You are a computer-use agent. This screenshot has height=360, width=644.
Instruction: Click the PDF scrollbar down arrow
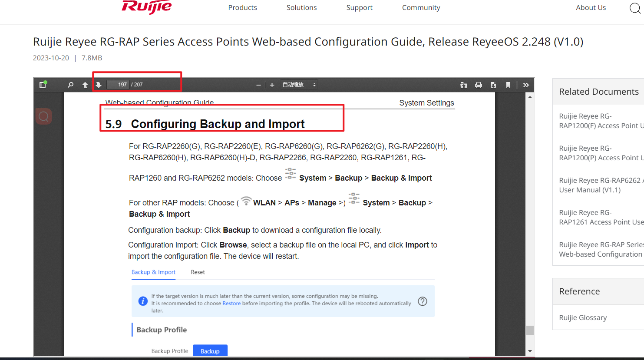coord(530,351)
